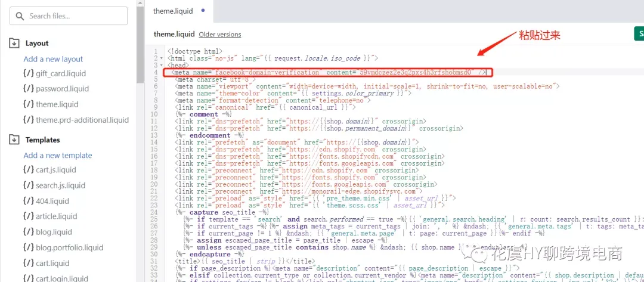The width and height of the screenshot is (644, 282).
Task: Click the green Save button
Action: coord(639,33)
